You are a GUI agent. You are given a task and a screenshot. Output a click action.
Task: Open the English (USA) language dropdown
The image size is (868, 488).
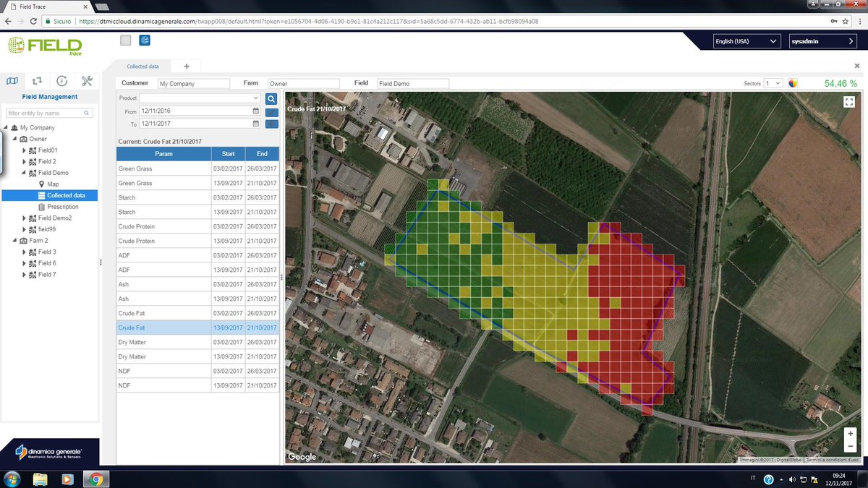[x=746, y=41]
